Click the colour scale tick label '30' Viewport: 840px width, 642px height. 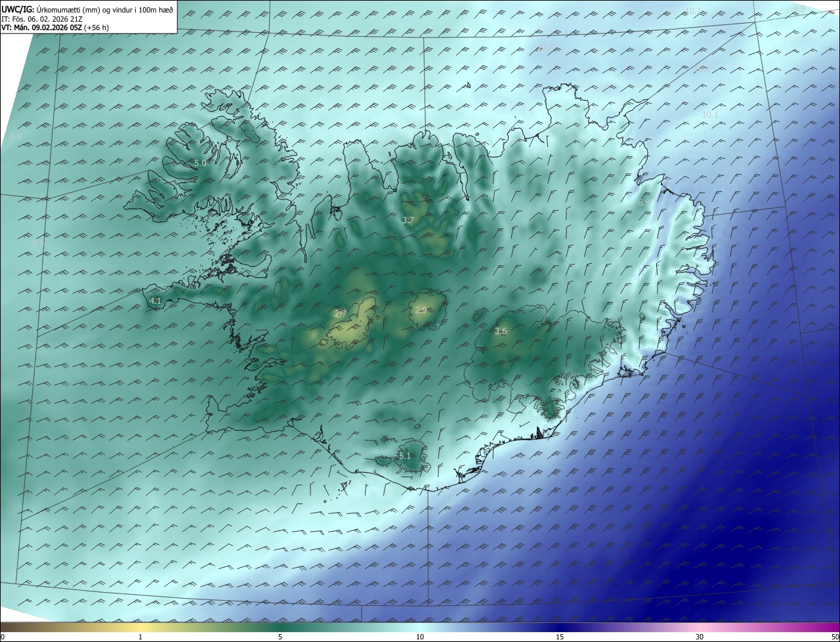[x=700, y=637]
